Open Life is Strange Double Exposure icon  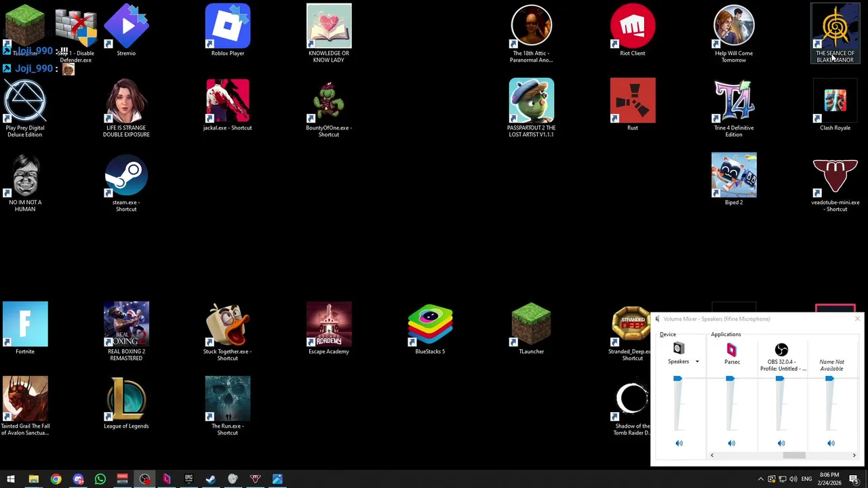click(x=126, y=108)
